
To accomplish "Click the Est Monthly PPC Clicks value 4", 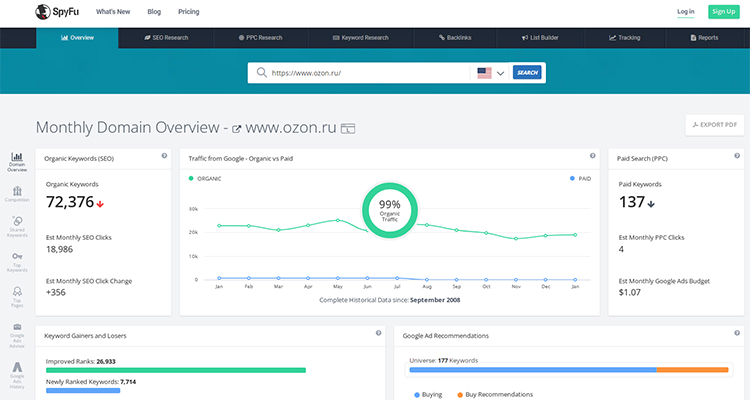I will pyautogui.click(x=621, y=249).
